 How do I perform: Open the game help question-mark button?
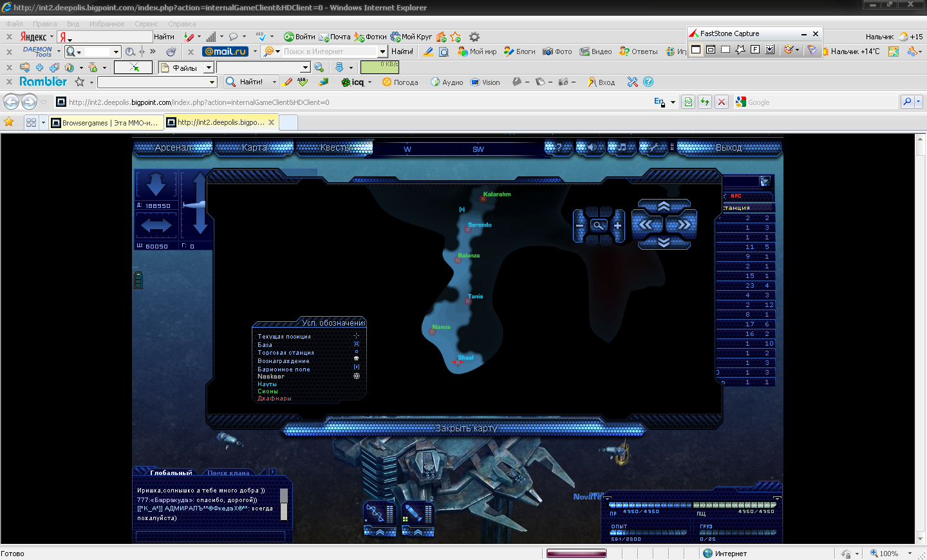tap(559, 147)
